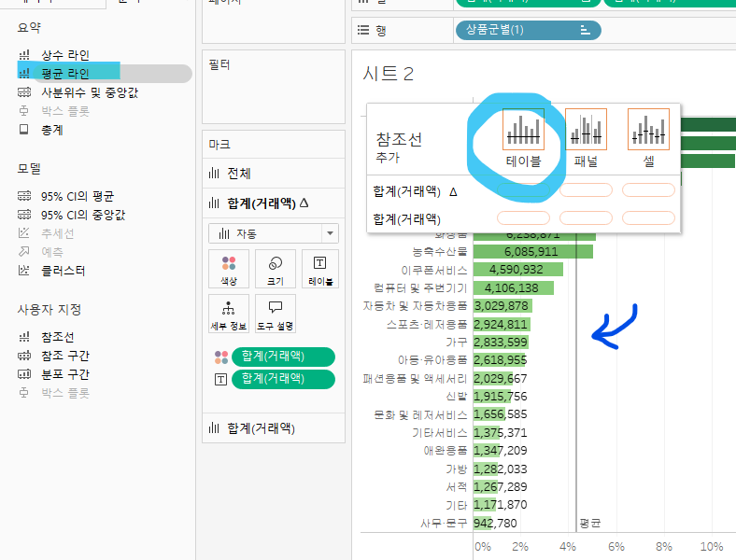
Task: Expand the bottom 합계(거래액) marks section
Action: (274, 427)
